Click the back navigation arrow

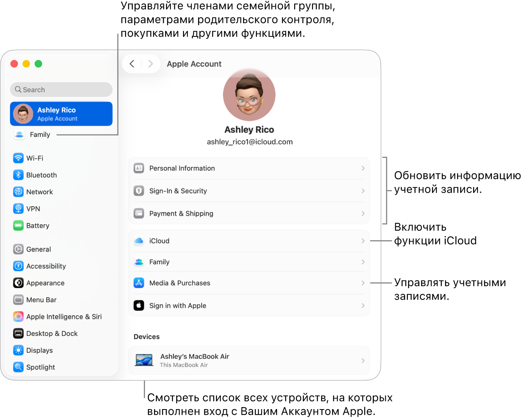[x=132, y=64]
